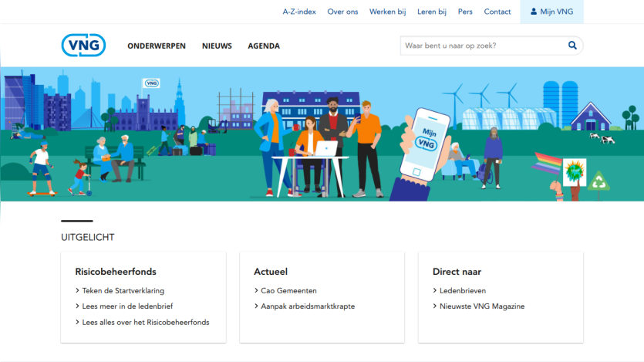The image size is (644, 362).
Task: Click the Mijn VNG phone in the banner
Action: pos(425,144)
